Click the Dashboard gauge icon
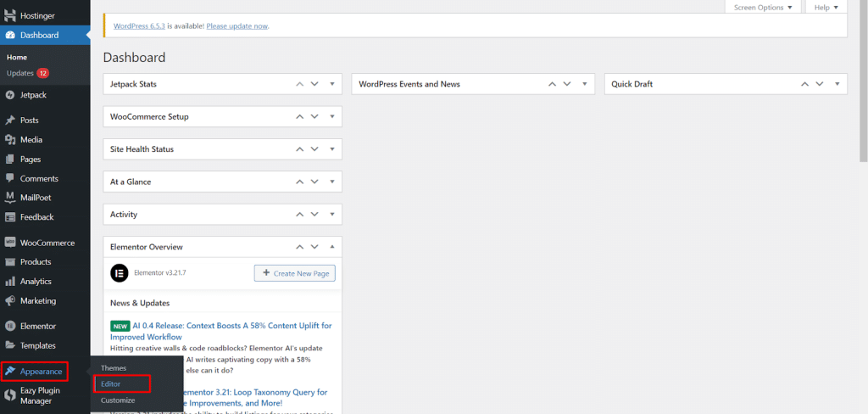The image size is (868, 414). click(10, 36)
